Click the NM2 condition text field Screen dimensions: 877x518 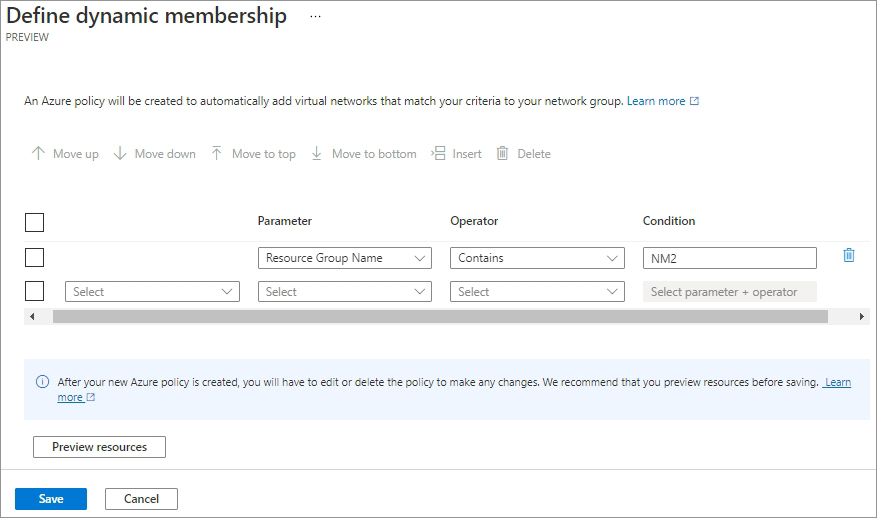pyautogui.click(x=729, y=258)
